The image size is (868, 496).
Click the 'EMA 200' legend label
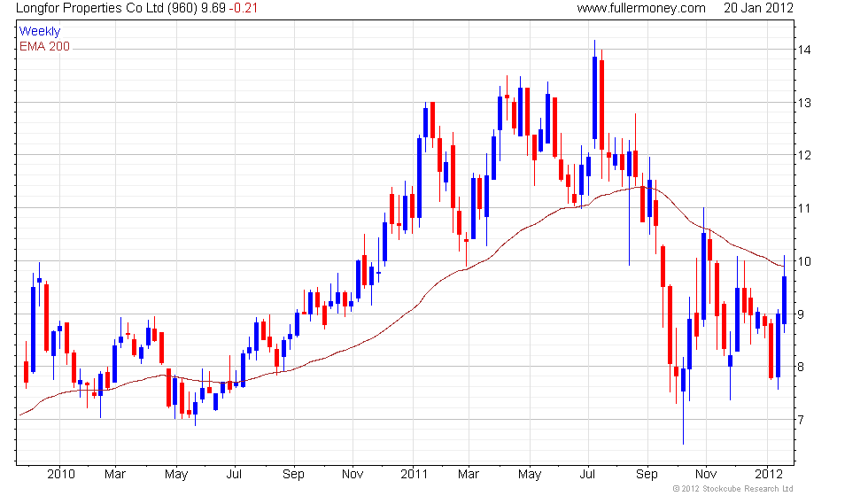click(x=45, y=46)
